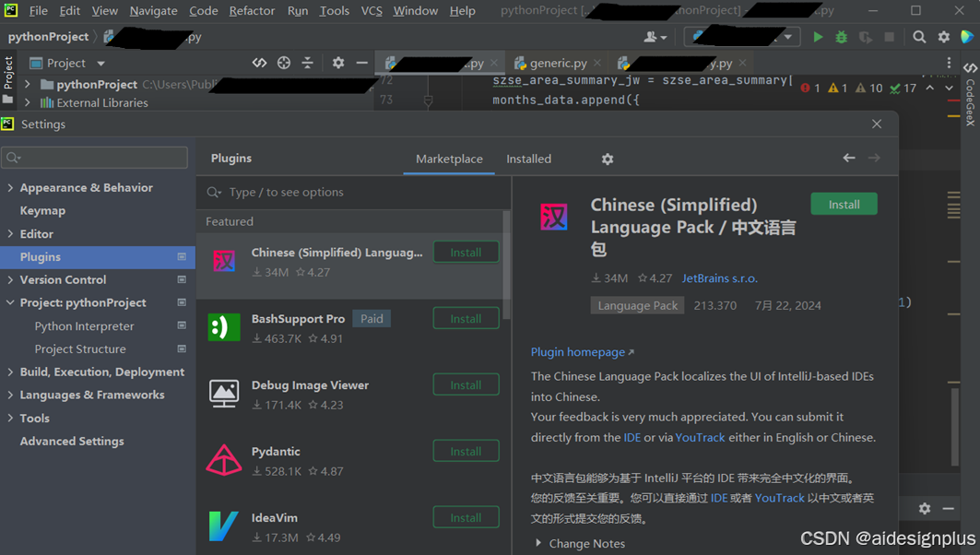Select Project Structure settings

[x=80, y=348]
